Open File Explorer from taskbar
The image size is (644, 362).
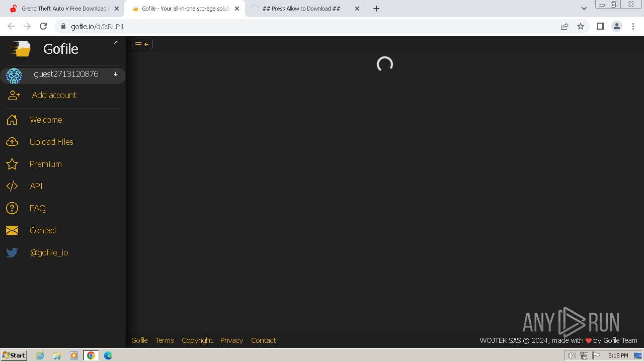(57, 355)
